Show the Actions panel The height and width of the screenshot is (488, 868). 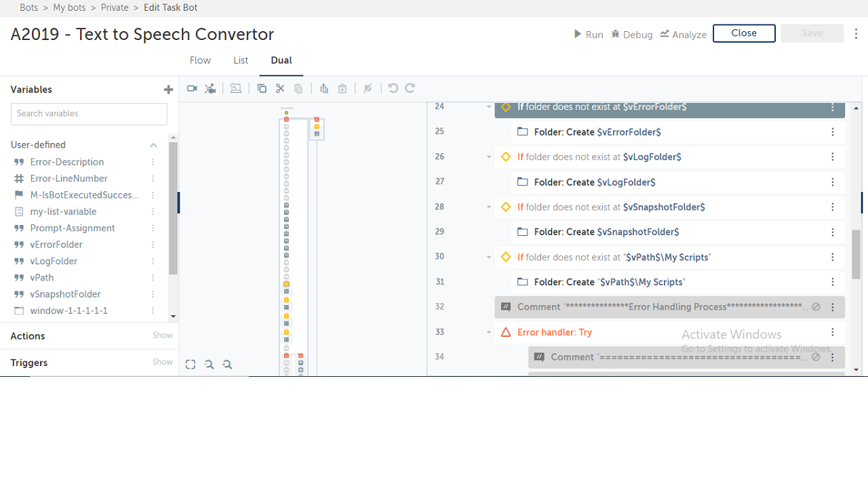click(x=162, y=335)
